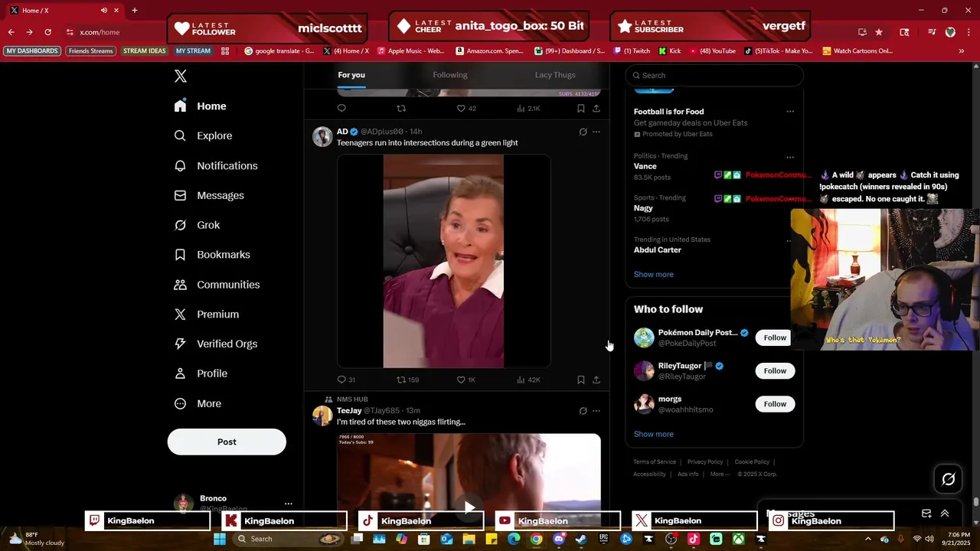Open the more options on TeeJay's post
Image resolution: width=980 pixels, height=551 pixels.
point(596,411)
